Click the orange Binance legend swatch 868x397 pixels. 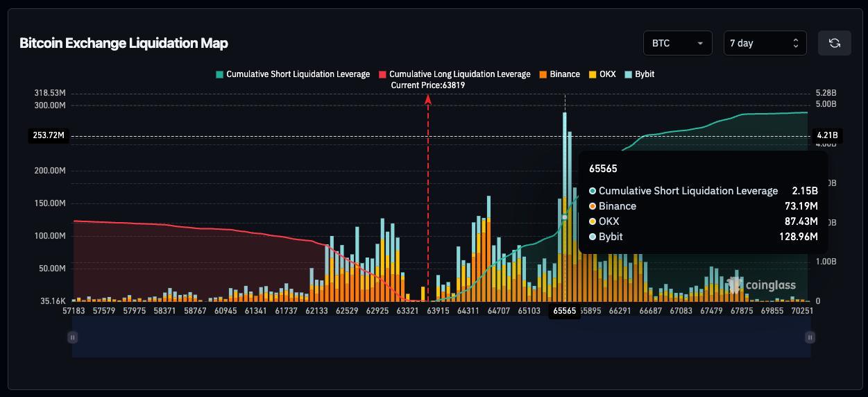(x=543, y=74)
